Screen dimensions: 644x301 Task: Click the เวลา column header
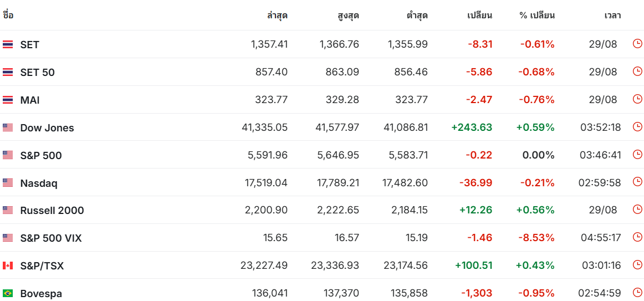tap(612, 15)
